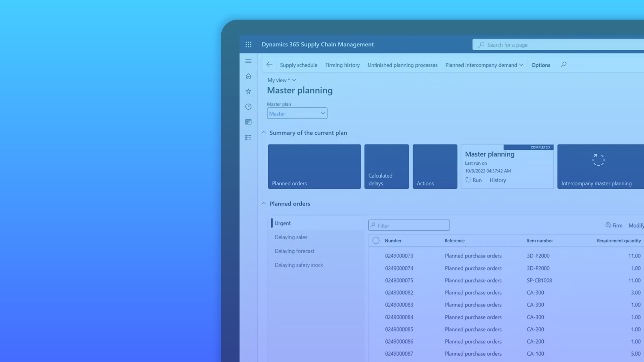Toggle select-all circle in the grid header
This screenshot has height=362, width=644.
point(376,240)
